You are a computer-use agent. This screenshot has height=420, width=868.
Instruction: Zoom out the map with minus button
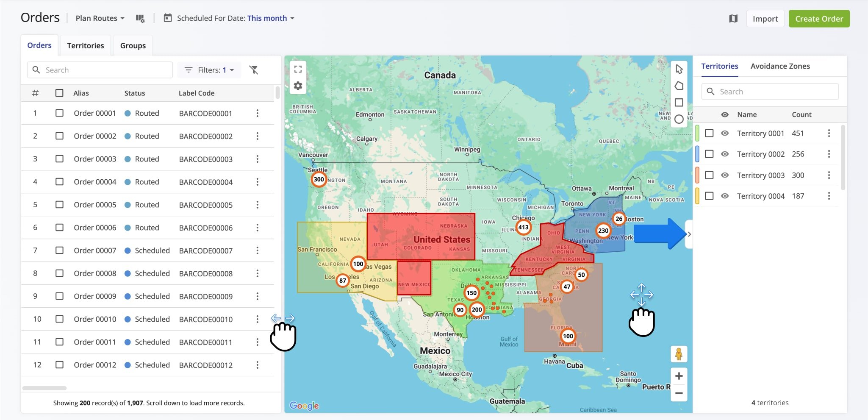679,393
